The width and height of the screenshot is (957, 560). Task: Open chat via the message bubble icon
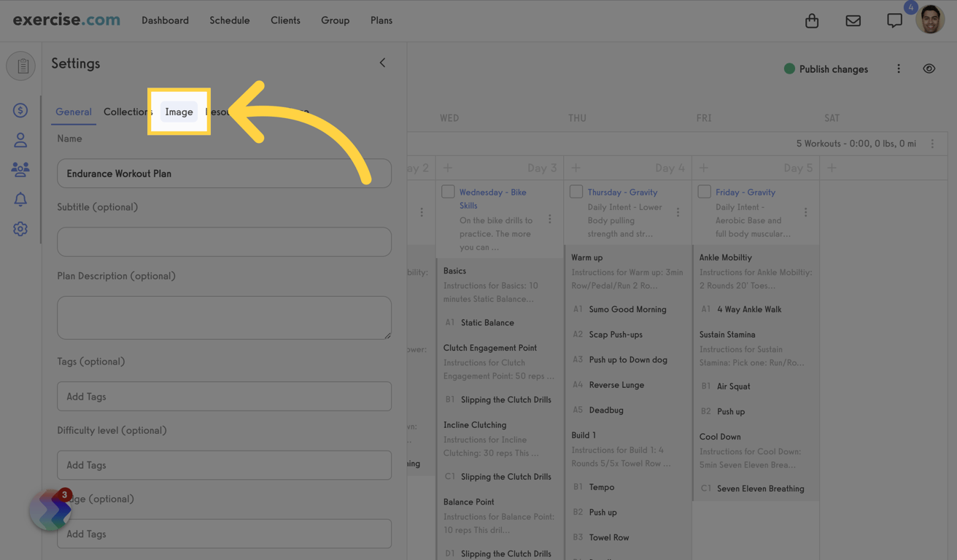pyautogui.click(x=894, y=20)
